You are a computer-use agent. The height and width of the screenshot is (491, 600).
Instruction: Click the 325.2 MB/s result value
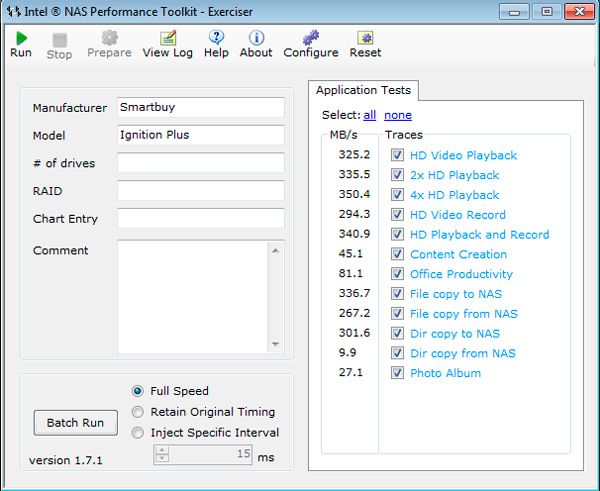pyautogui.click(x=354, y=155)
